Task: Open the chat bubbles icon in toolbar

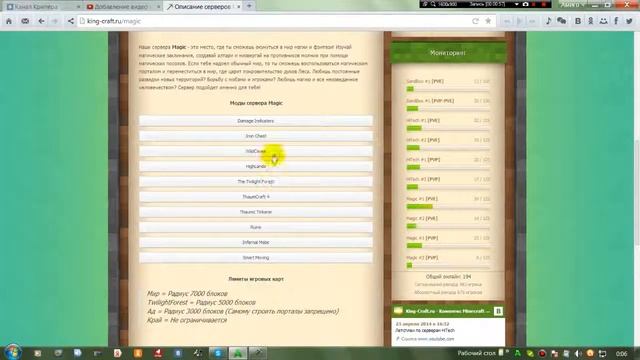Action: (x=562, y=21)
